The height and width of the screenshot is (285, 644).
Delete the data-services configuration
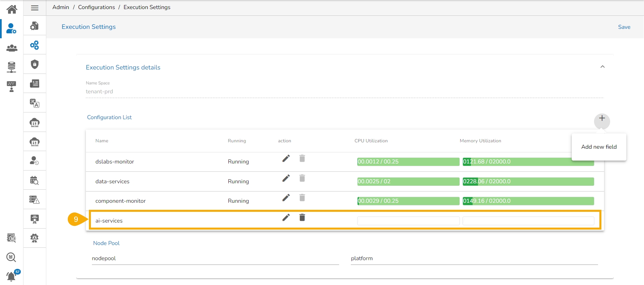(x=302, y=178)
